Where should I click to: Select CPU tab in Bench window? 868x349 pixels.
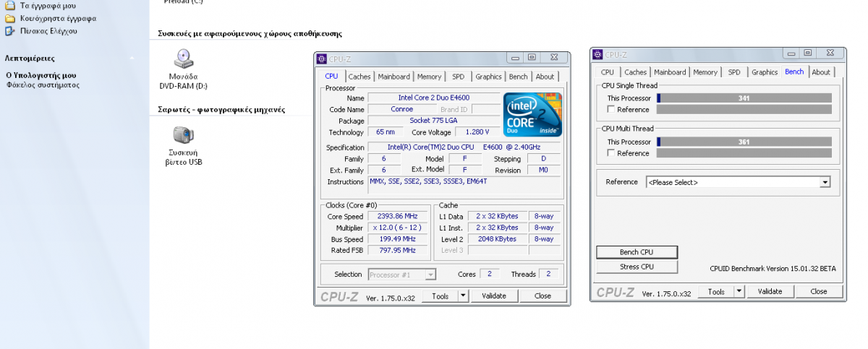pyautogui.click(x=608, y=72)
